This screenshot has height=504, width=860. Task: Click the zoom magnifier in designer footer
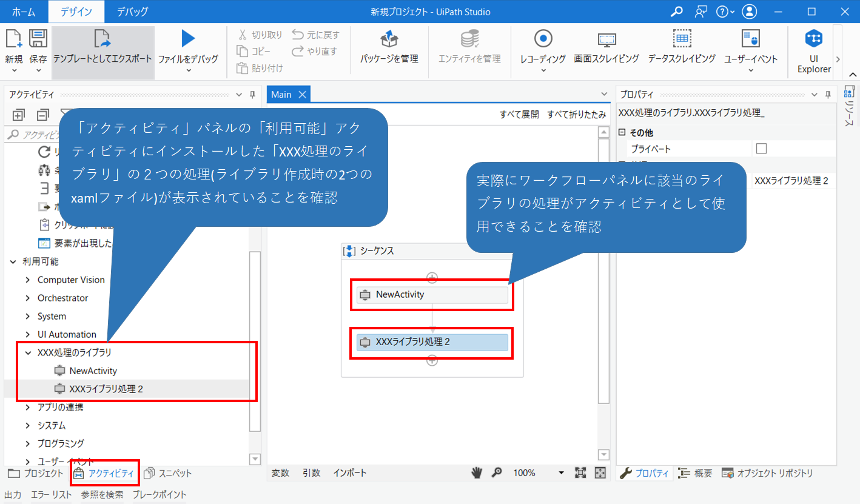click(x=497, y=473)
